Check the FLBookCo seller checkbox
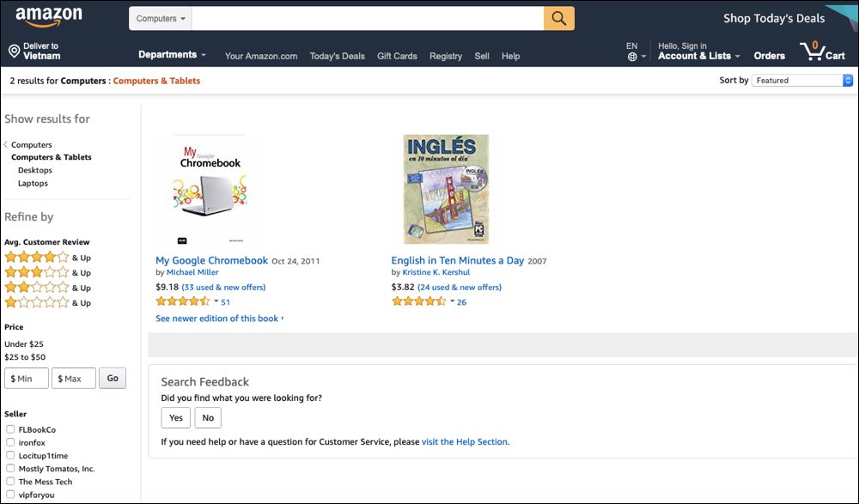 [9, 429]
